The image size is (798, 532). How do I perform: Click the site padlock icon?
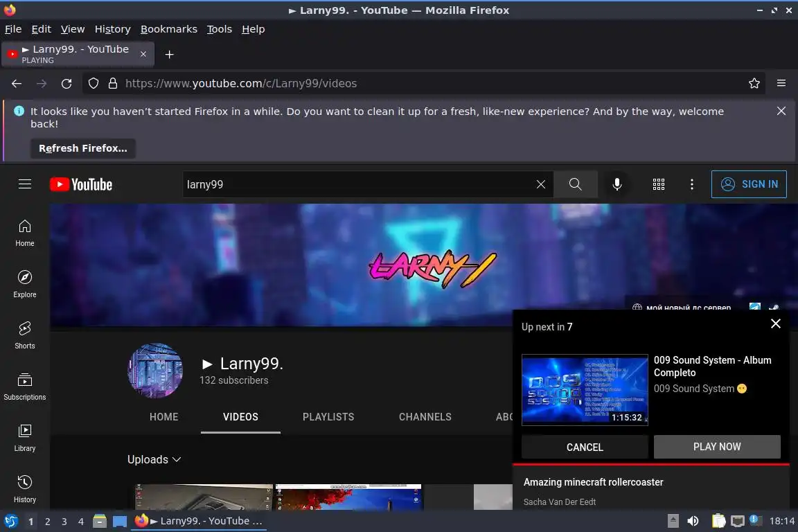point(113,84)
